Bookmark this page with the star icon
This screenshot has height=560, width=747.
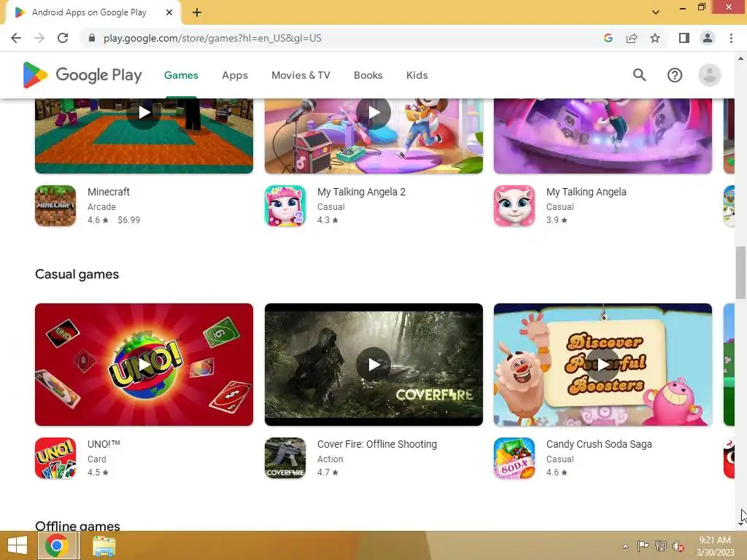655,38
